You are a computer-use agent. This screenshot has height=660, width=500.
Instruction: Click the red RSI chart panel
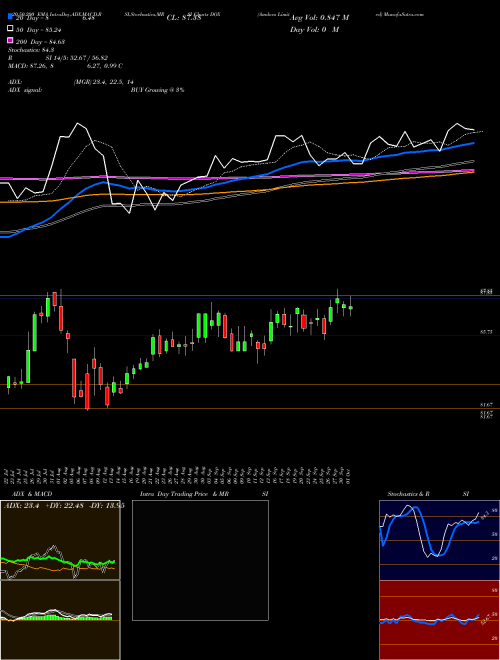pyautogui.click(x=439, y=620)
